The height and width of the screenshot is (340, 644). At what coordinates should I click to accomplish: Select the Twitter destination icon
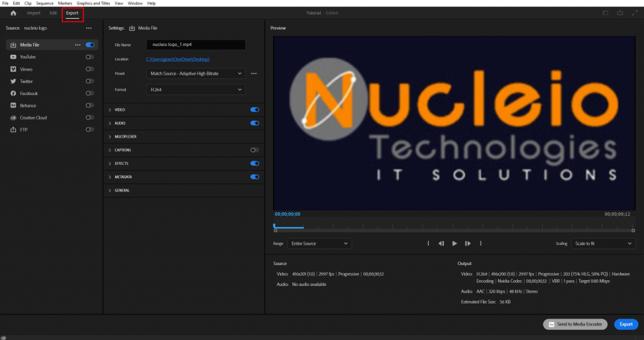tap(13, 81)
